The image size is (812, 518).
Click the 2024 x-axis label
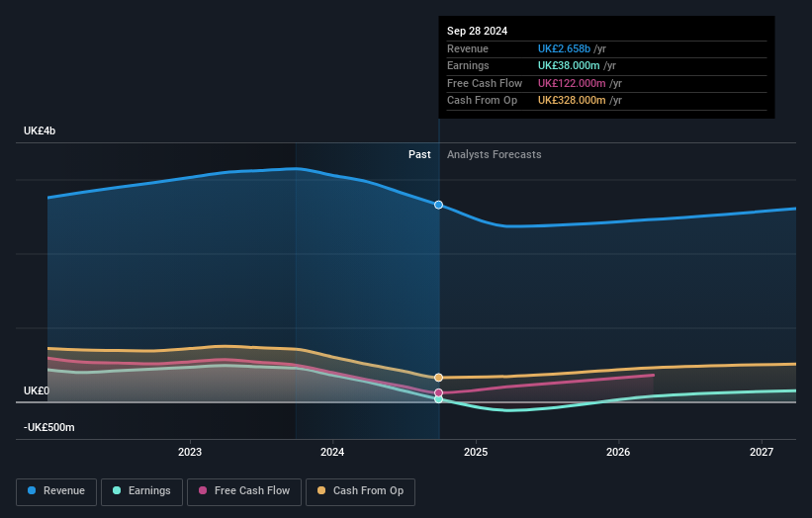pyautogui.click(x=332, y=453)
